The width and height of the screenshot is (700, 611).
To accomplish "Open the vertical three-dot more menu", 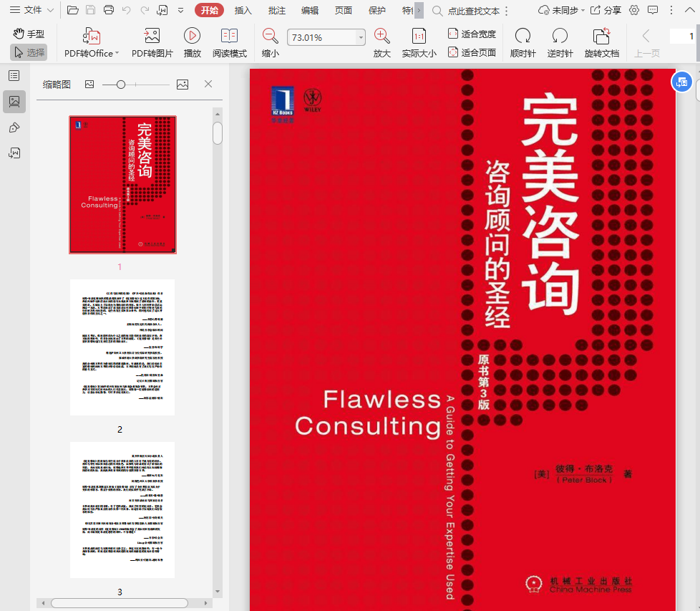I will [671, 10].
